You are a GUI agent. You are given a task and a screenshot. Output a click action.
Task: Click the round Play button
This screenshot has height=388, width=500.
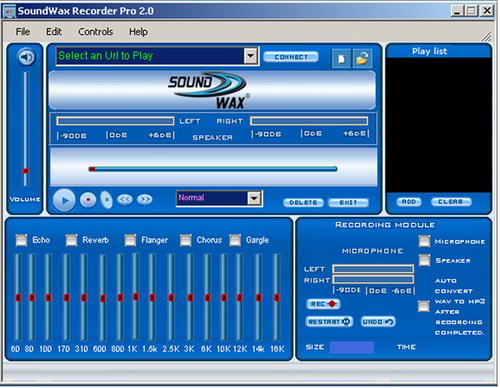click(x=64, y=200)
